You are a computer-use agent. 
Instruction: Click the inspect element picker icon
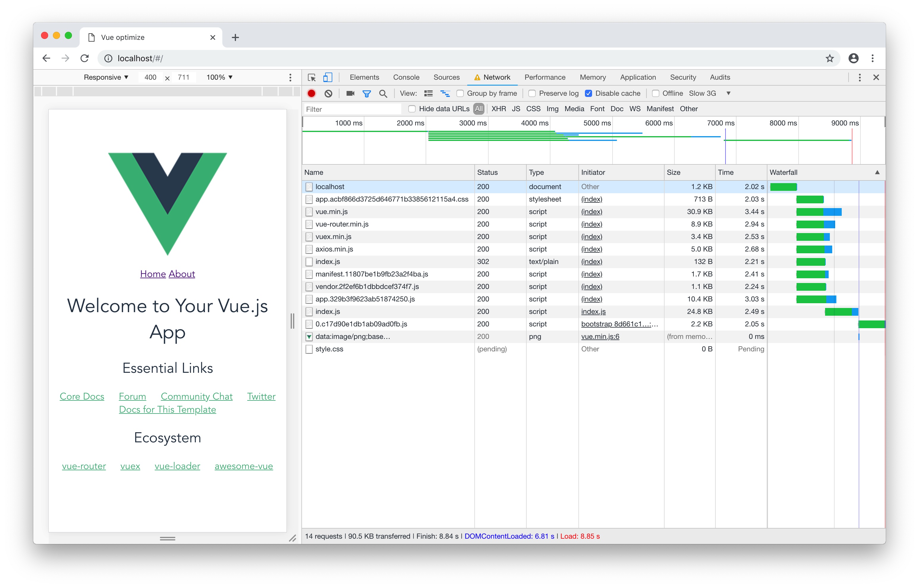click(x=311, y=78)
